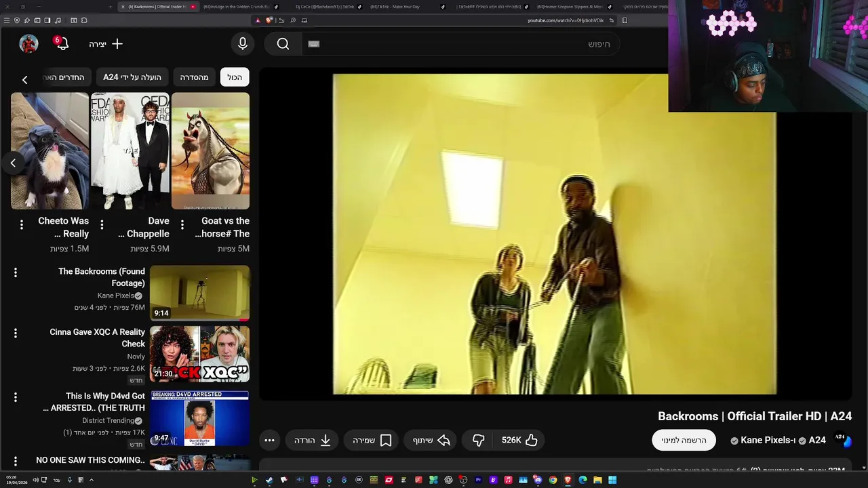
Task: Open options menu for Goat vs horse short
Action: tap(182, 224)
